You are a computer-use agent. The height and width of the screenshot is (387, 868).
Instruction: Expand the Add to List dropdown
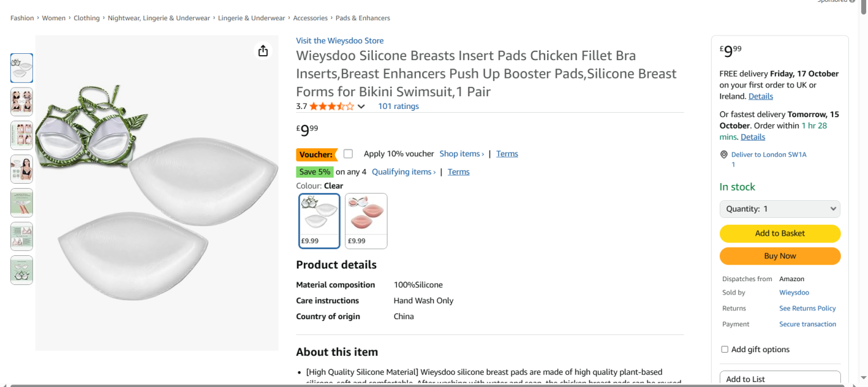point(780,379)
